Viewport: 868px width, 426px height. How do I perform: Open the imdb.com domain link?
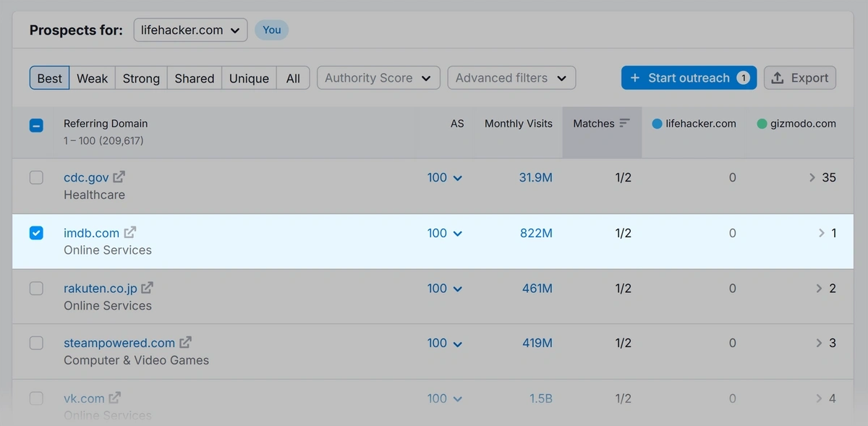91,233
